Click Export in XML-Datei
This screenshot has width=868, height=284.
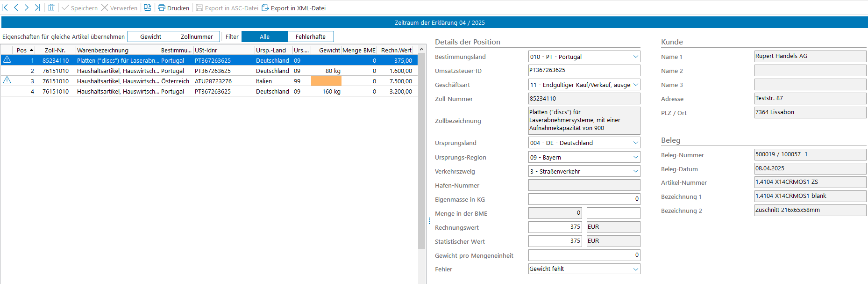293,8
